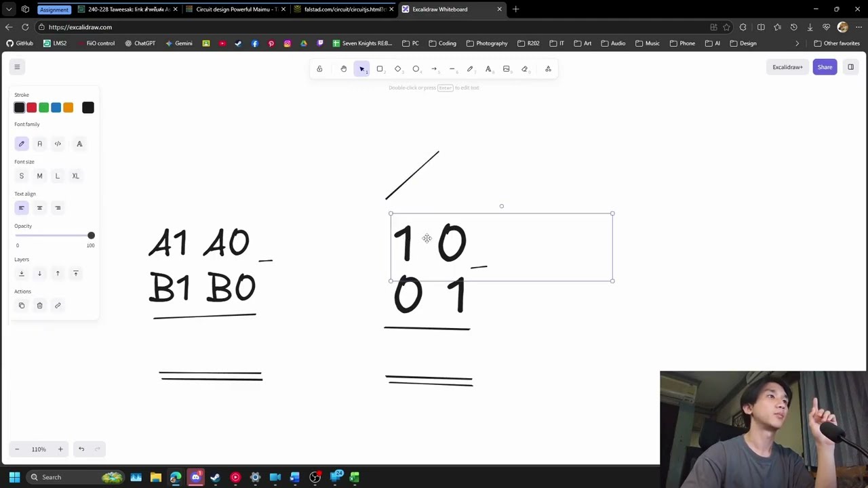Send selected element to back
The width and height of the screenshot is (868, 488).
click(x=21, y=273)
